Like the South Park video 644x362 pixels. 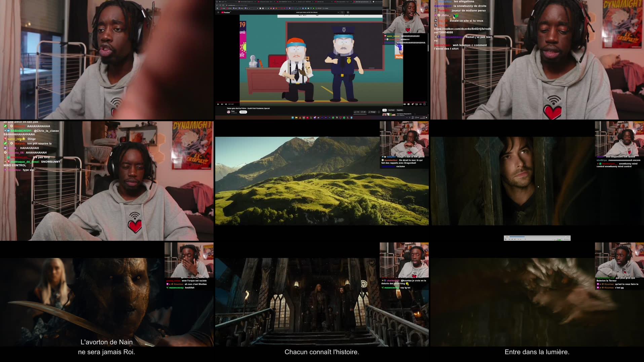pos(356,112)
